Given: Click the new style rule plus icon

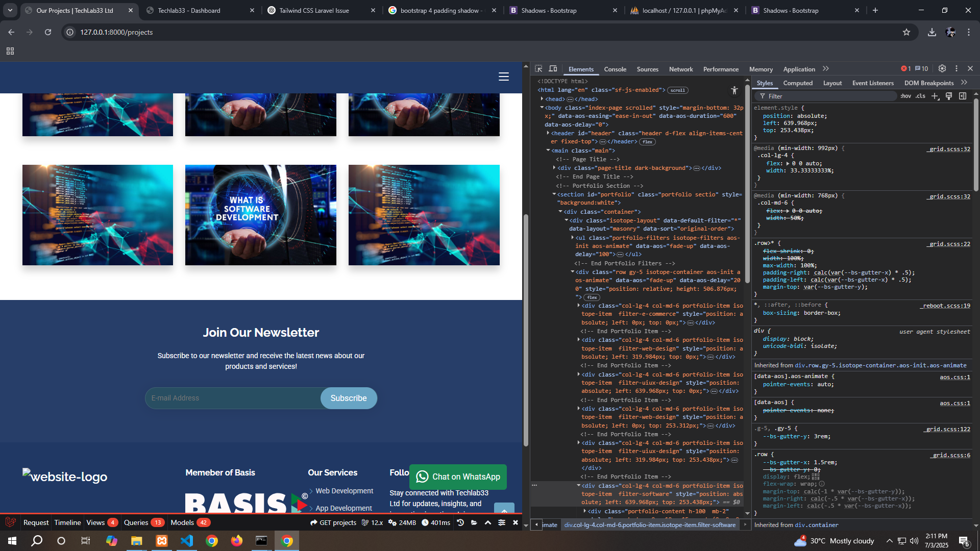Looking at the screenshot, I should 935,96.
